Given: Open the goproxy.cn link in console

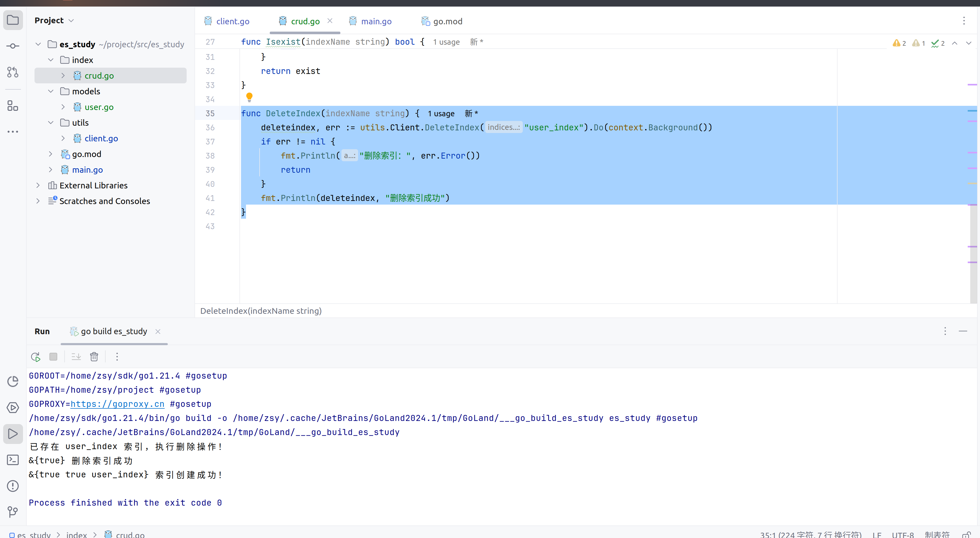Looking at the screenshot, I should (118, 404).
